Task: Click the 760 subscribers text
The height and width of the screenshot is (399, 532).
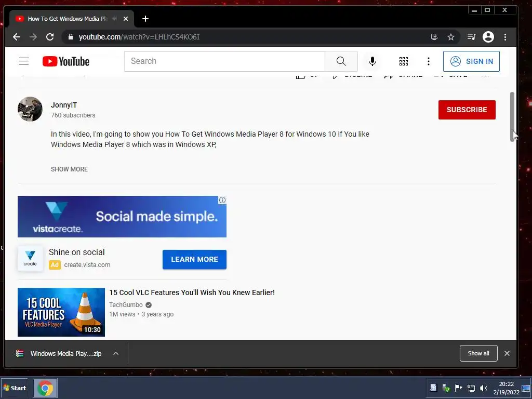Action: click(73, 115)
